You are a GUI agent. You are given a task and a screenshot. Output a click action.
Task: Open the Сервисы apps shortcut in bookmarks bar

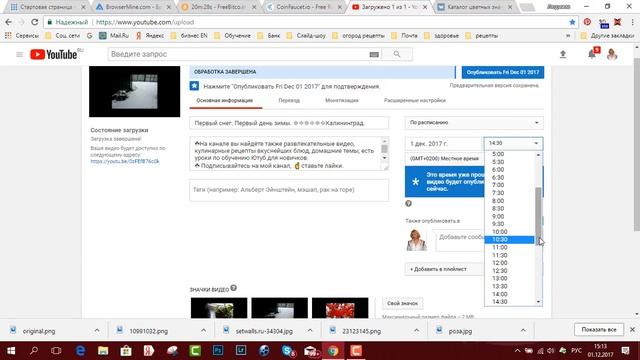point(22,36)
